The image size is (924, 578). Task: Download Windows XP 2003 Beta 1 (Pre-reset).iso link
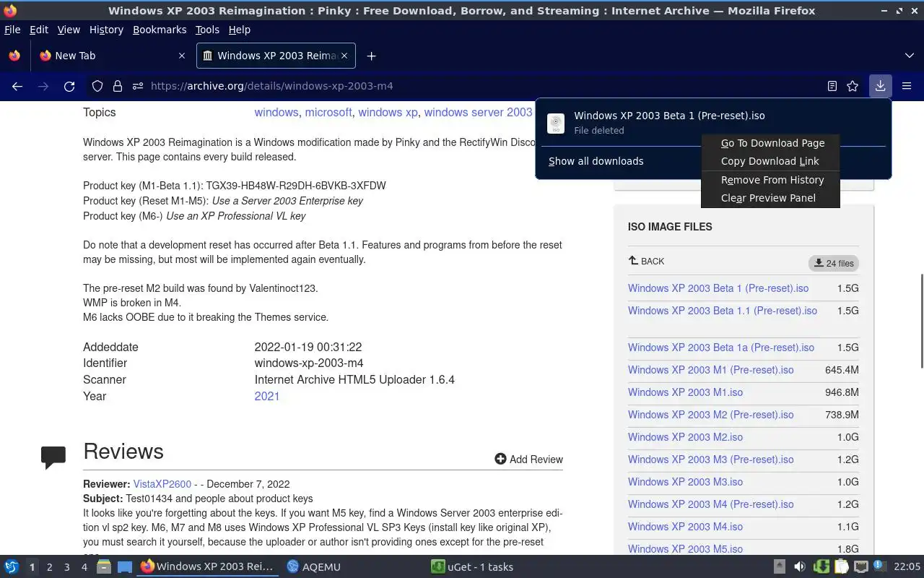[718, 288]
